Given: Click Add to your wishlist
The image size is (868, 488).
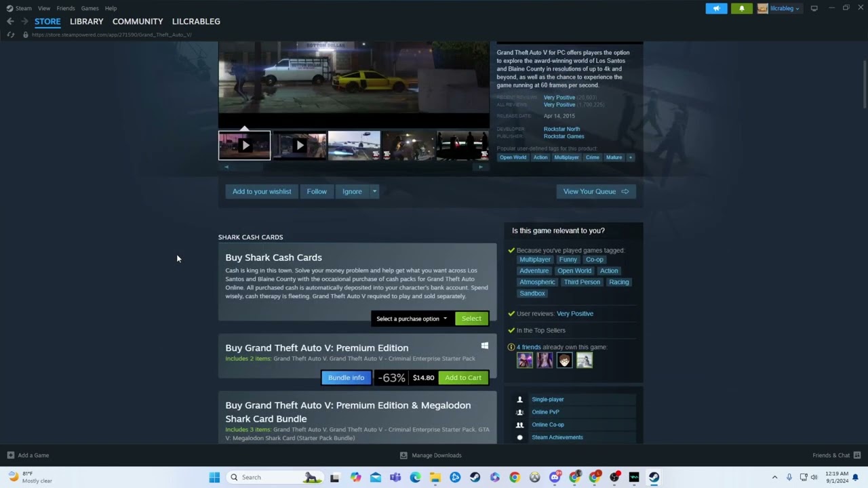Looking at the screenshot, I should click(x=262, y=191).
